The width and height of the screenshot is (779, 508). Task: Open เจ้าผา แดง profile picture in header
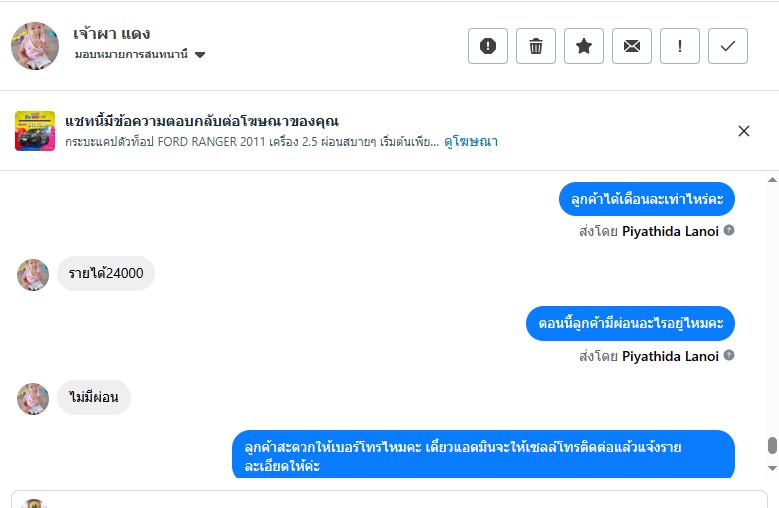coord(35,46)
